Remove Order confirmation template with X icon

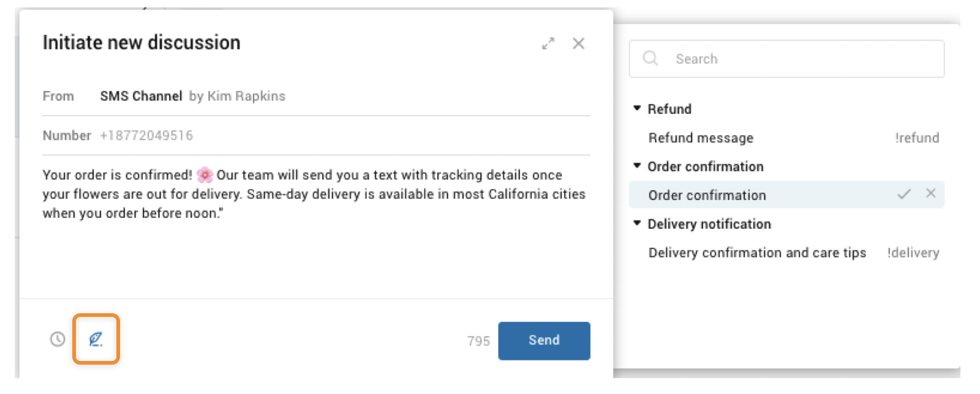(931, 193)
